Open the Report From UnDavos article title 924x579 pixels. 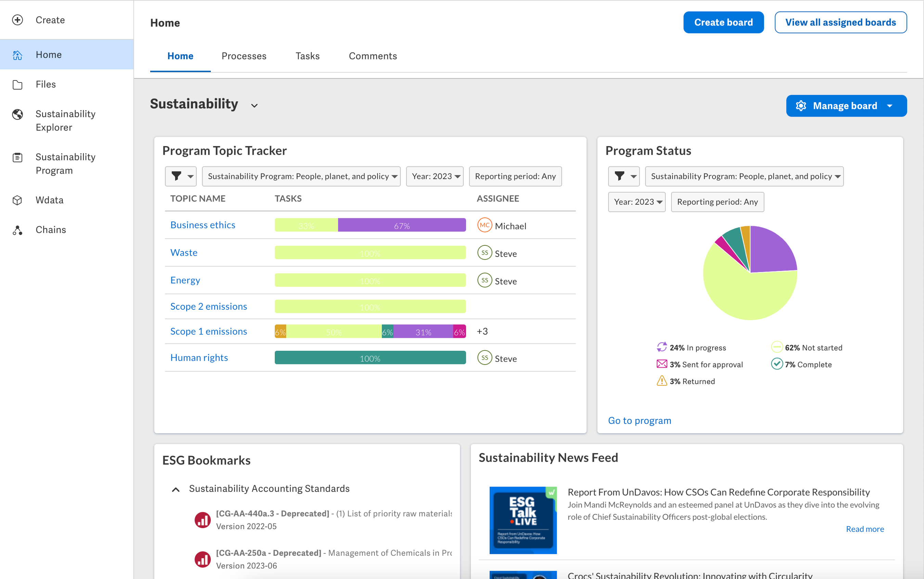[x=718, y=492]
